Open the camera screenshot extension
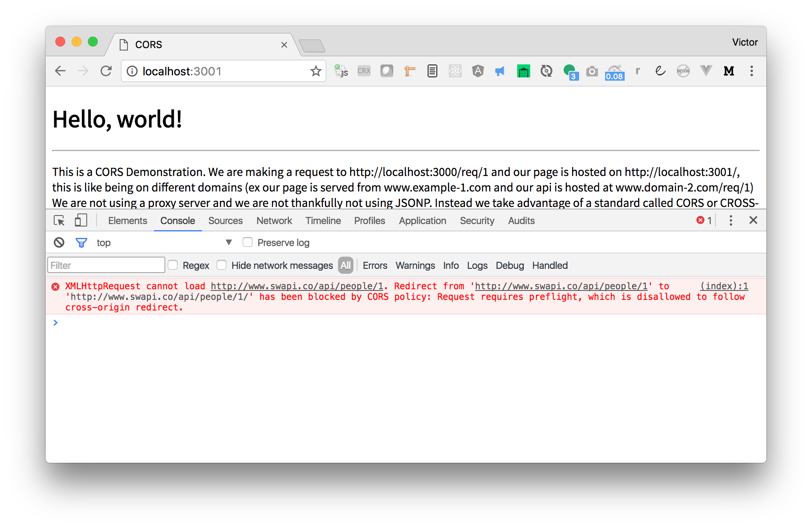This screenshot has height=528, width=812. (x=592, y=71)
